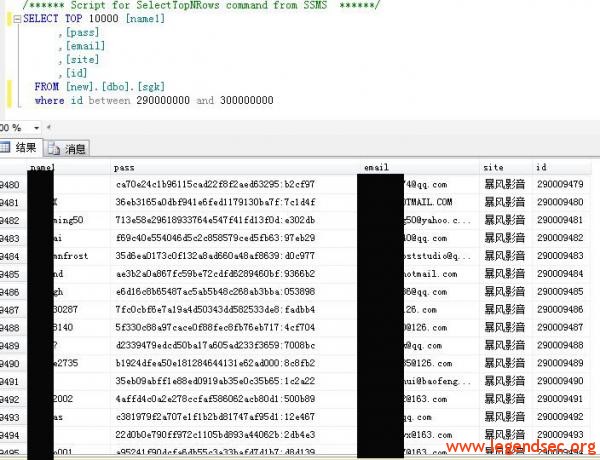
Task: Select pass cell starting 35eb09abff1e88
Action: click(x=235, y=381)
